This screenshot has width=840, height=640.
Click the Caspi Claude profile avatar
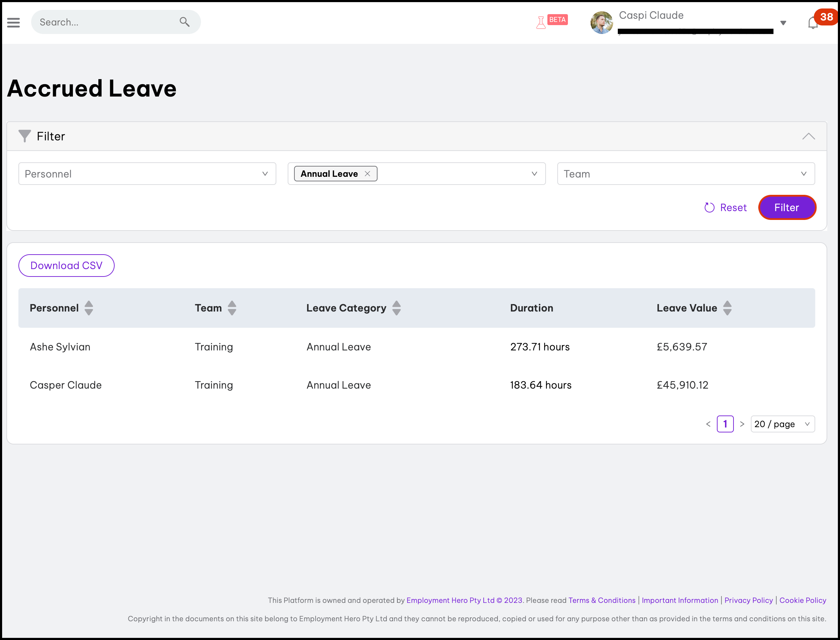pos(601,23)
